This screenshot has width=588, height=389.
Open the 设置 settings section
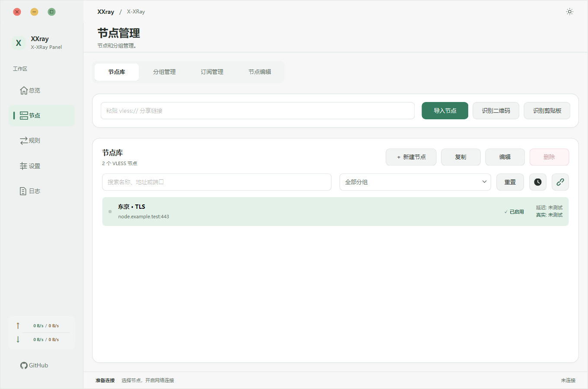(42, 166)
